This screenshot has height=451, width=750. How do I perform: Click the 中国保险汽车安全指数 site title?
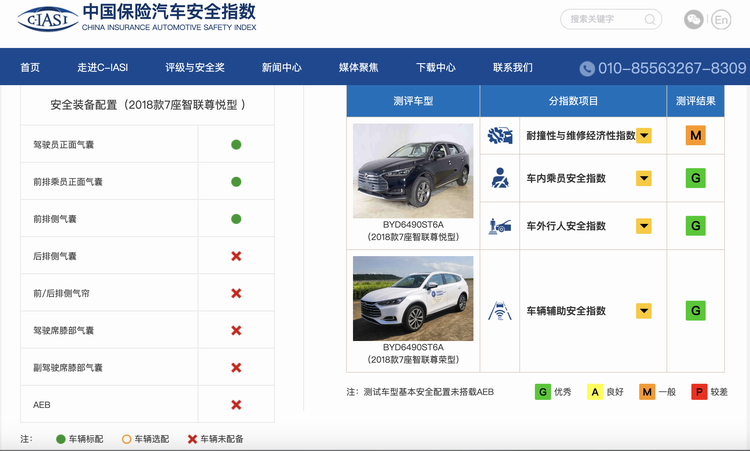pos(169,11)
